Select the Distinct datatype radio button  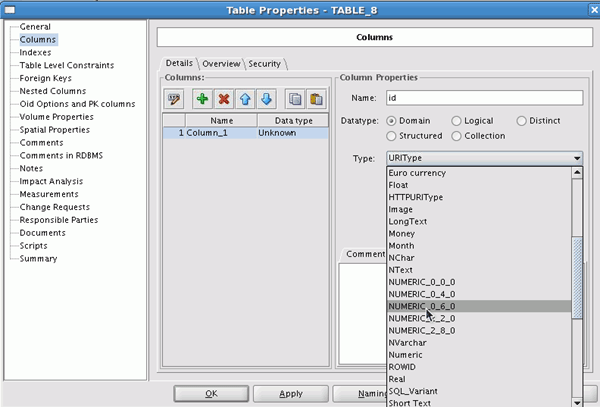[521, 121]
